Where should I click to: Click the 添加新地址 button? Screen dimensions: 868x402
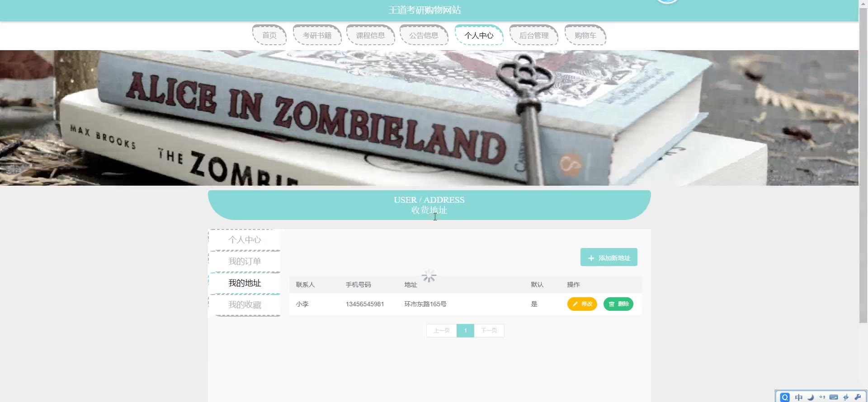[x=609, y=257]
